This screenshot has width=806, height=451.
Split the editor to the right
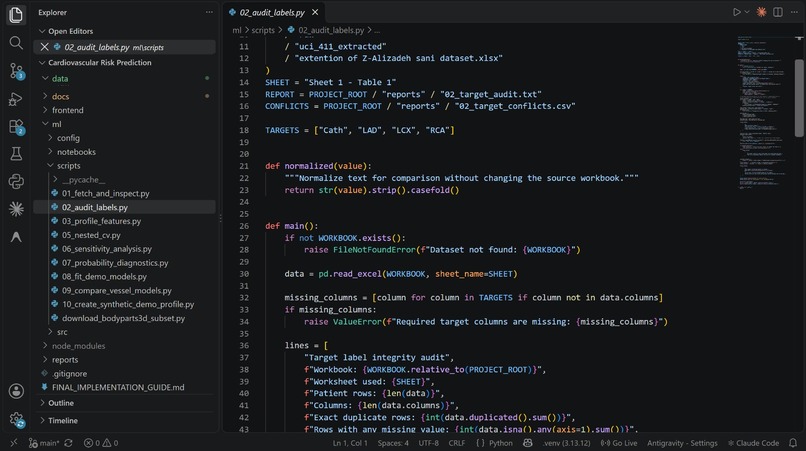tap(778, 12)
